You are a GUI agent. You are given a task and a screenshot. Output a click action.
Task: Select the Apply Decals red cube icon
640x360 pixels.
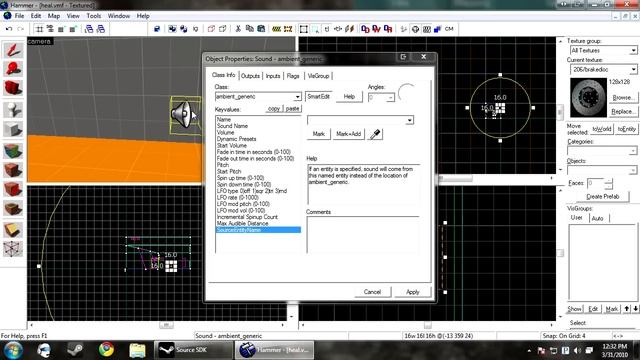pos(13,189)
